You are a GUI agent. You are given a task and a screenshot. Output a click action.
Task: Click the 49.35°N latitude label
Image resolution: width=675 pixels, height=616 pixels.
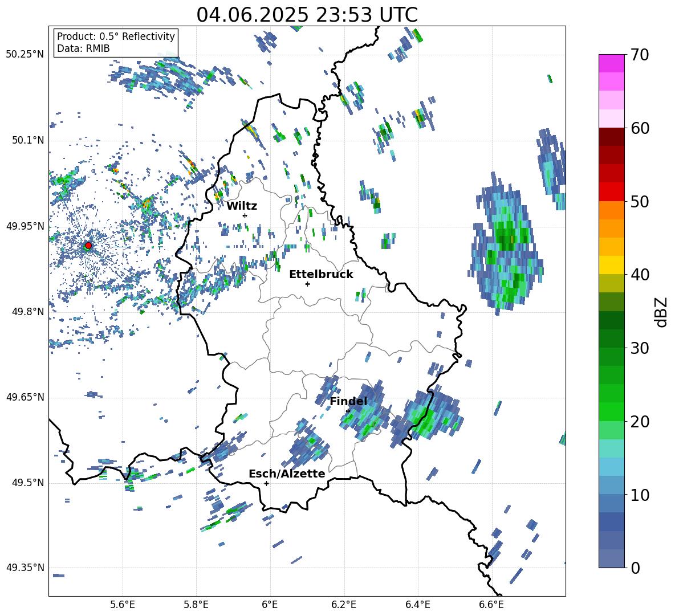click(25, 568)
